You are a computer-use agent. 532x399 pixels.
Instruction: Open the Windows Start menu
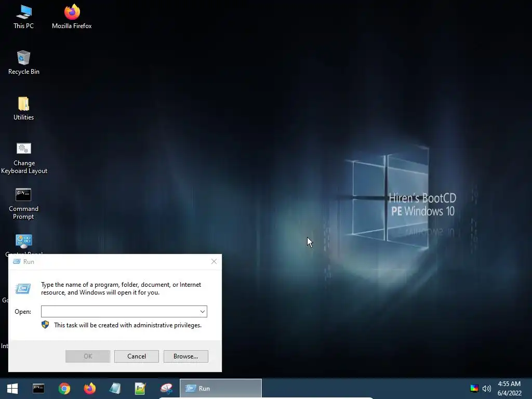point(12,389)
